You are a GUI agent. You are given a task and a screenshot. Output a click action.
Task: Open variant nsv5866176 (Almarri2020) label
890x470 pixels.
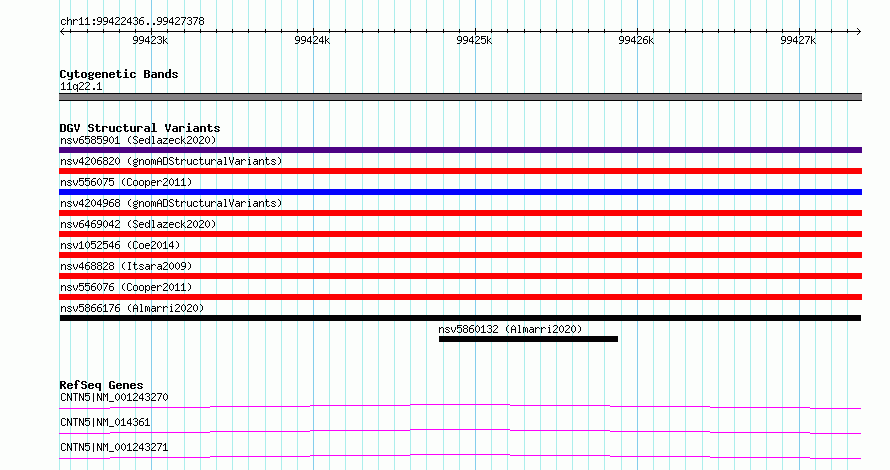pyautogui.click(x=132, y=308)
